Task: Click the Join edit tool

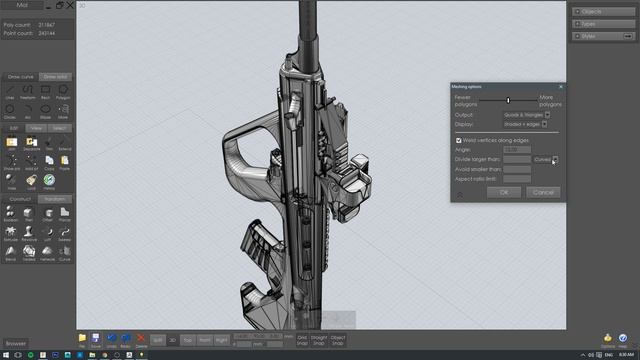Action: pos(11,144)
